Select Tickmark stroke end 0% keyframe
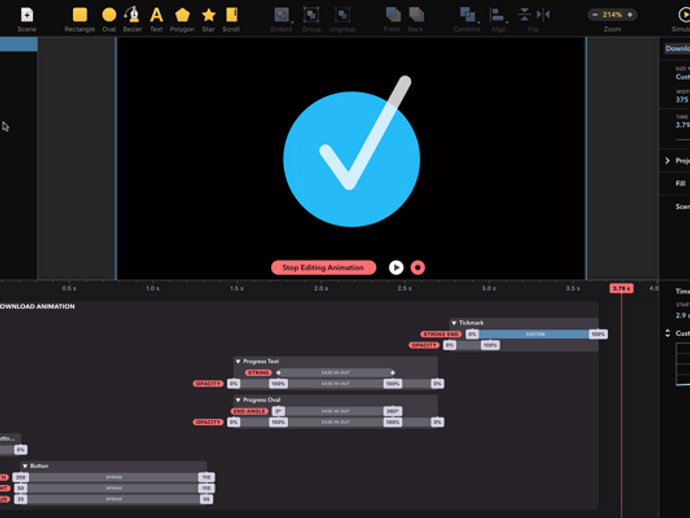The image size is (690, 518). [x=472, y=334]
